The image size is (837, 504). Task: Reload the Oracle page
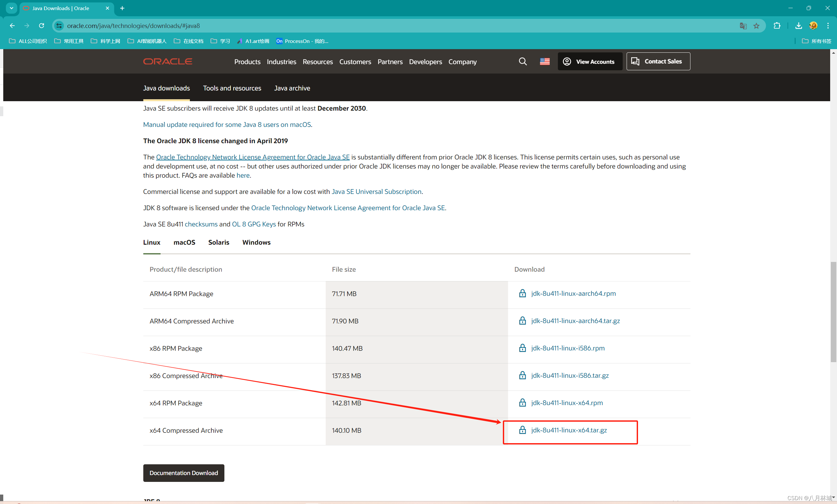(x=41, y=26)
